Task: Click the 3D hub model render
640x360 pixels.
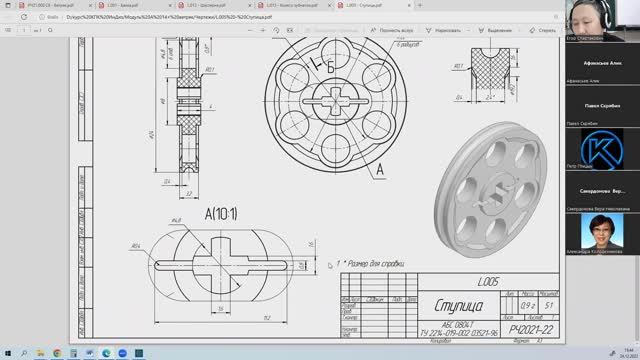Action: [x=490, y=190]
